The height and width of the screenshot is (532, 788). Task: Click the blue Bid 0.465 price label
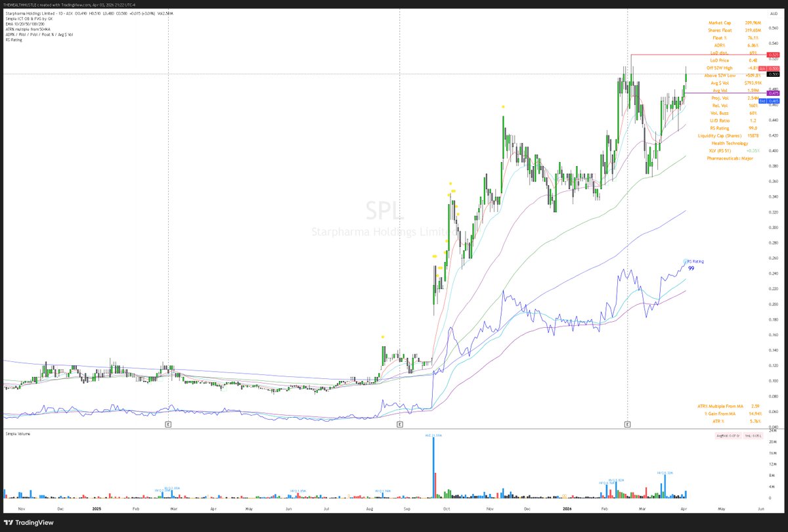click(x=769, y=100)
